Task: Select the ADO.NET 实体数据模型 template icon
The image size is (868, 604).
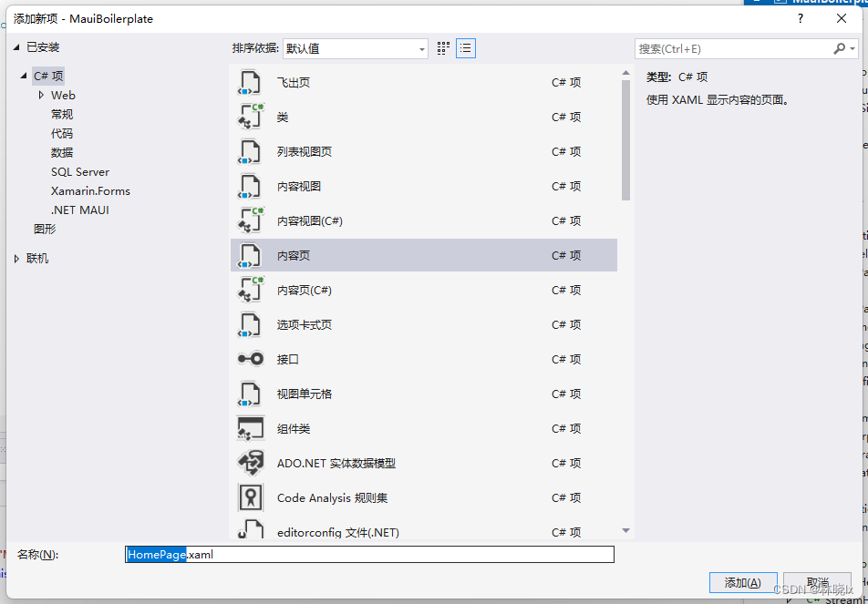Action: 250,463
